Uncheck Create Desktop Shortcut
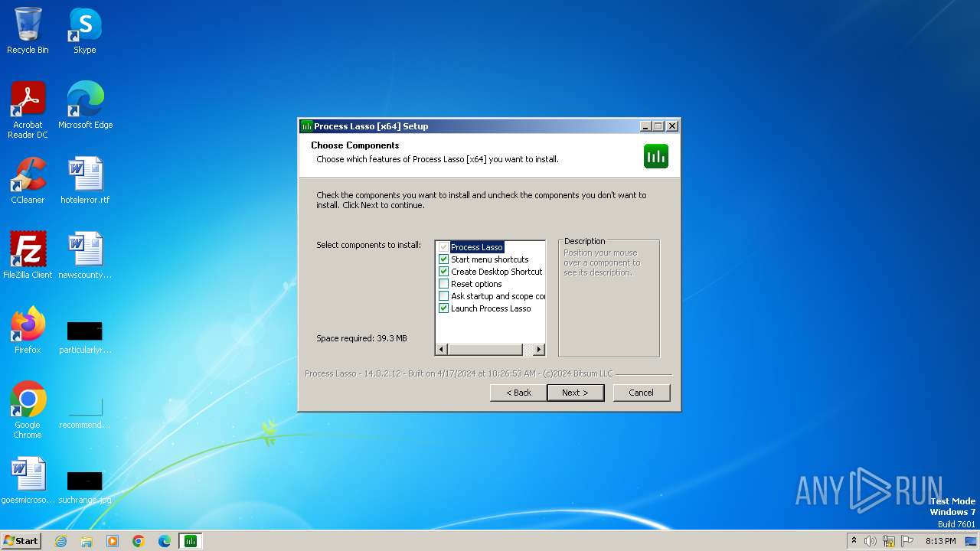 pos(443,272)
